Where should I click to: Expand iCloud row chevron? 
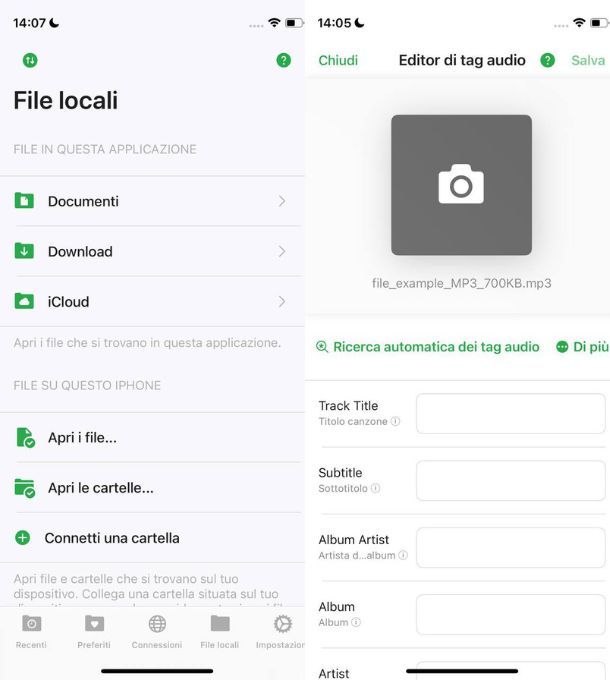[282, 302]
